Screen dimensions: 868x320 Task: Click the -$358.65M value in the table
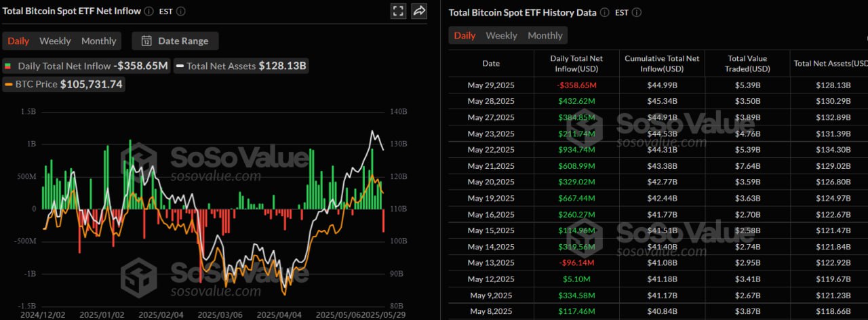coord(576,85)
